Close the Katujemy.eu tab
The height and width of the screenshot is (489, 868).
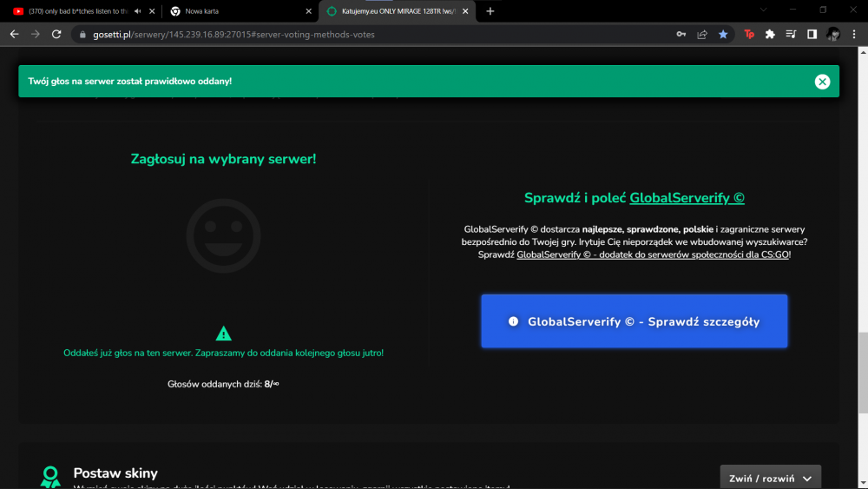(465, 11)
